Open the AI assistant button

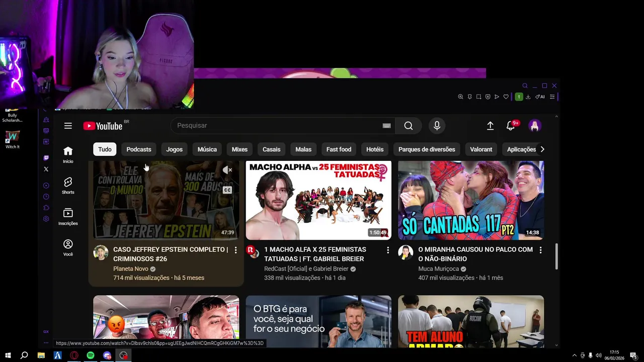pos(540,97)
